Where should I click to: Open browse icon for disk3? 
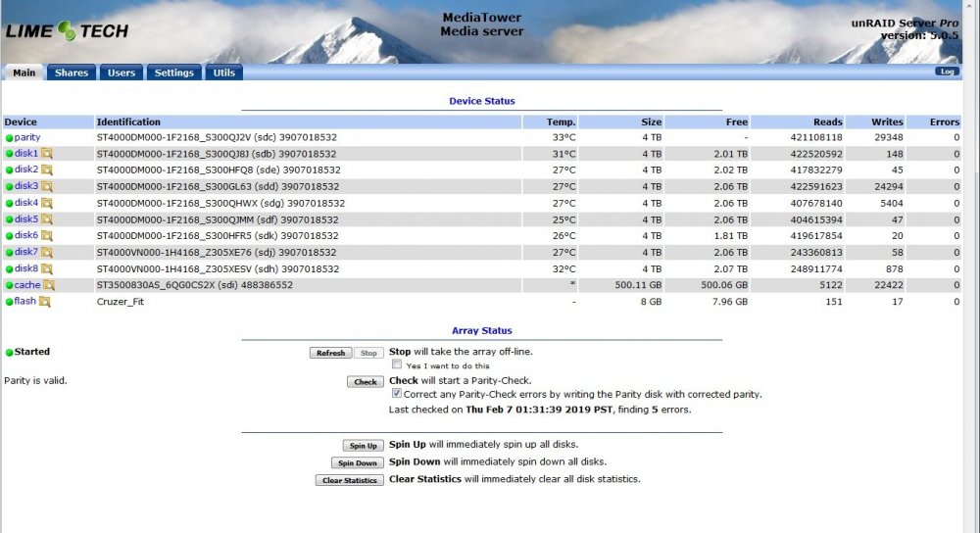(47, 186)
